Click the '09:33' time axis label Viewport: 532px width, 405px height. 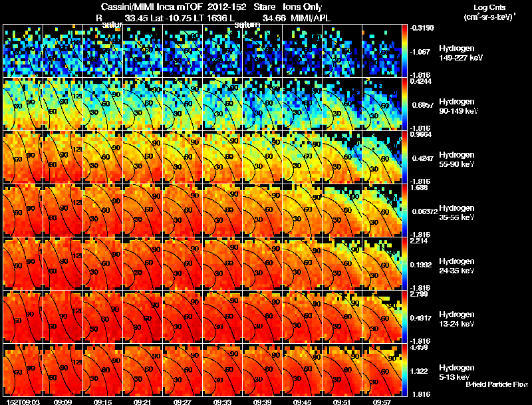[x=222, y=402]
